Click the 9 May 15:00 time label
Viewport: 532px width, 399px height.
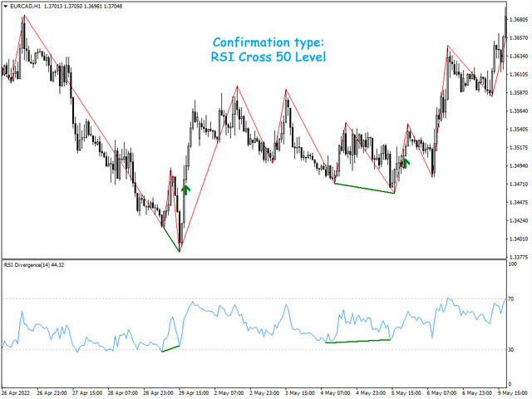513,393
